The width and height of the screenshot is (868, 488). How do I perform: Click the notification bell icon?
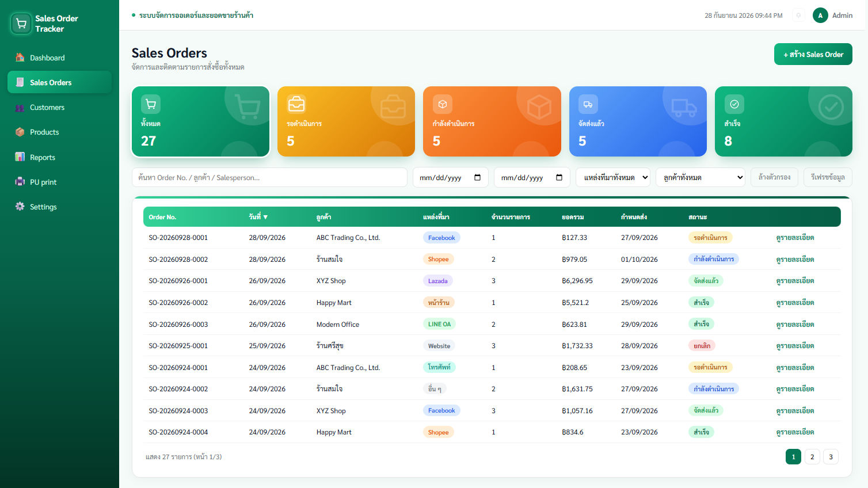798,16
